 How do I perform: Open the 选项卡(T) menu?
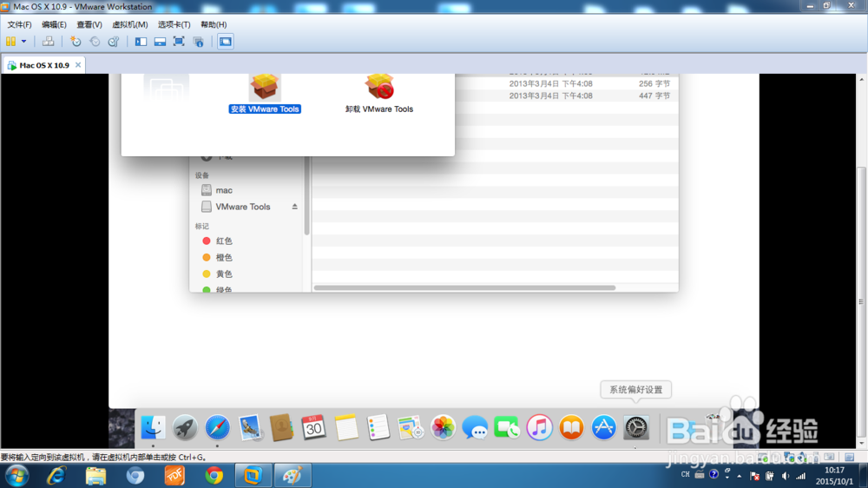click(174, 24)
